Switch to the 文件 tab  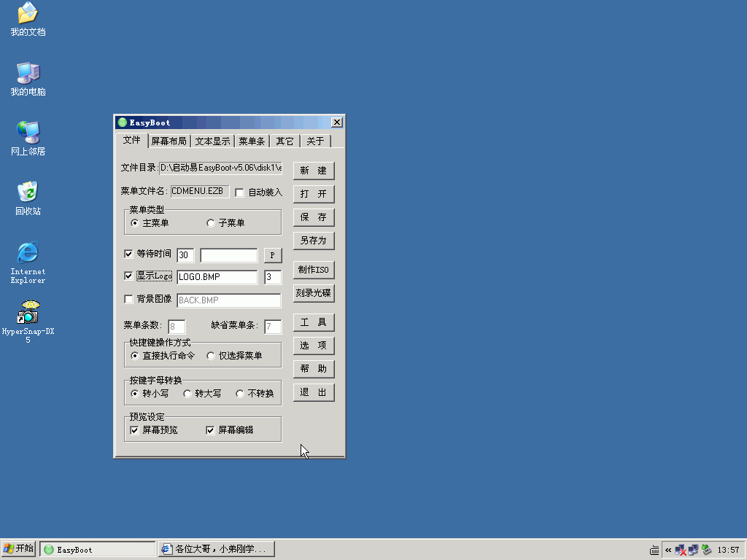click(x=132, y=140)
